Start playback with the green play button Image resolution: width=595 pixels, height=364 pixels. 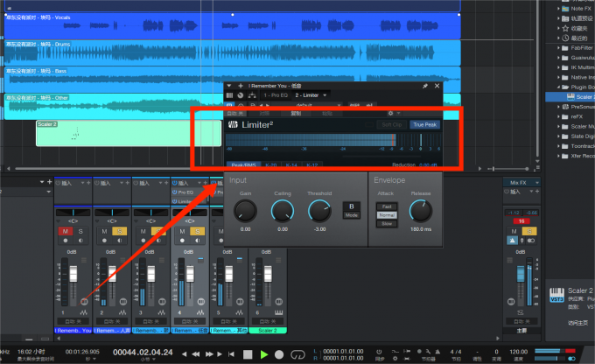coord(264,354)
